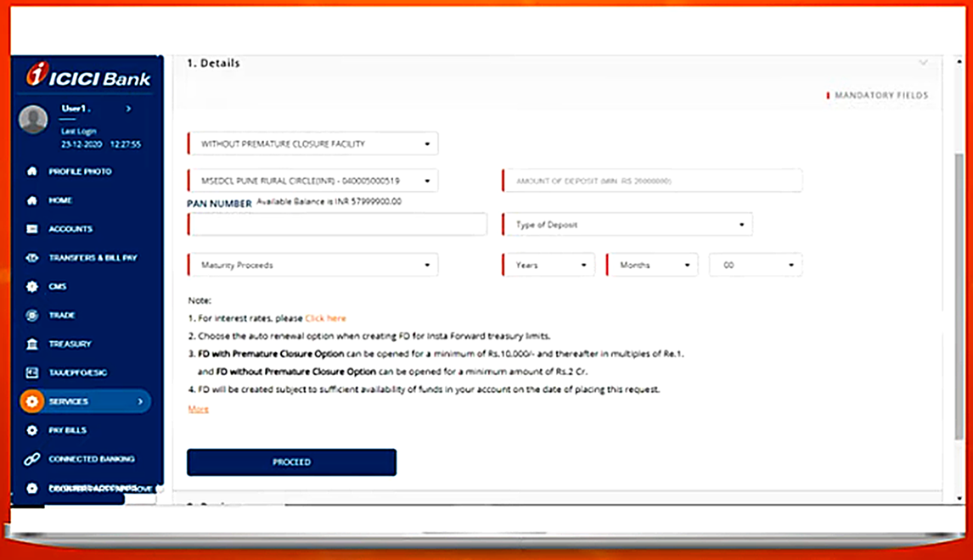Open the premature closure facility dropdown

pos(312,144)
